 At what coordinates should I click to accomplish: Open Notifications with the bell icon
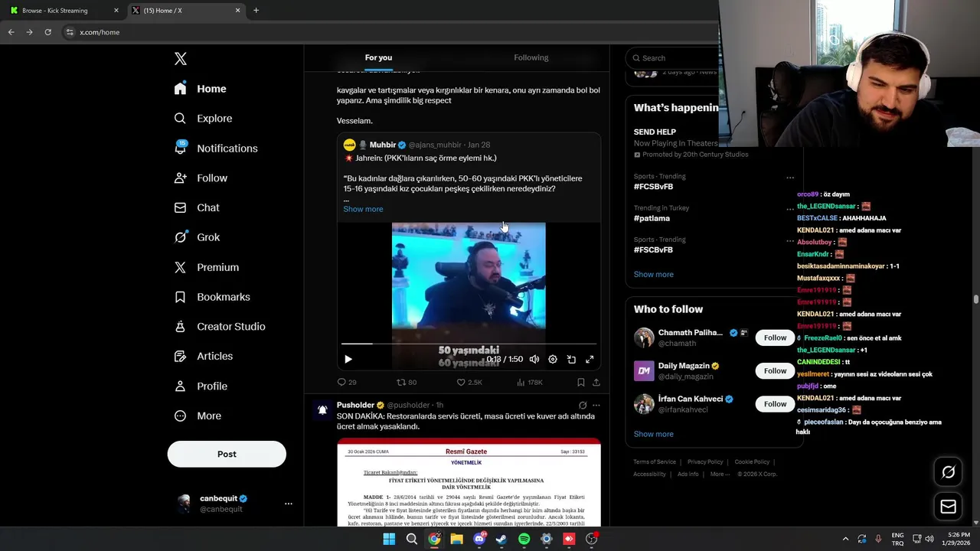217,148
